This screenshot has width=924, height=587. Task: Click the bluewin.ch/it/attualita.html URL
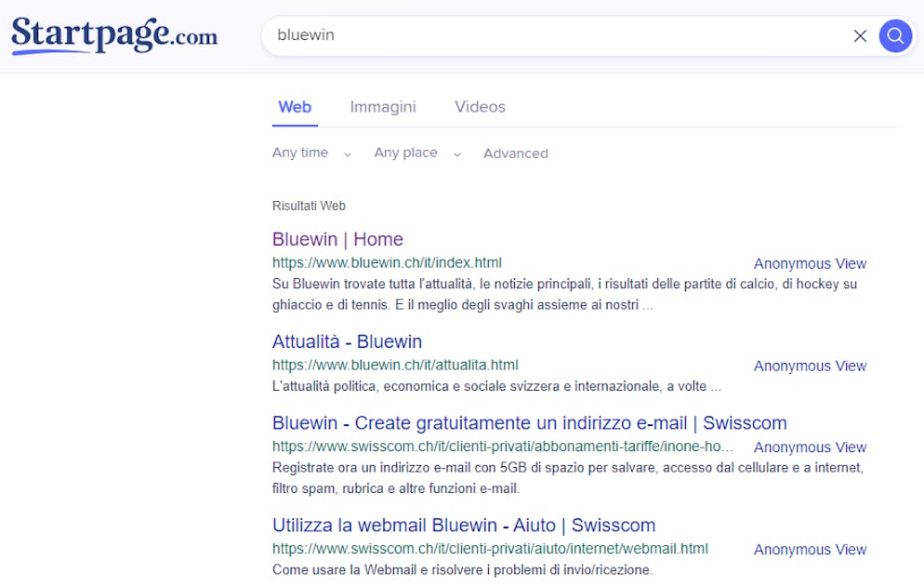395,366
